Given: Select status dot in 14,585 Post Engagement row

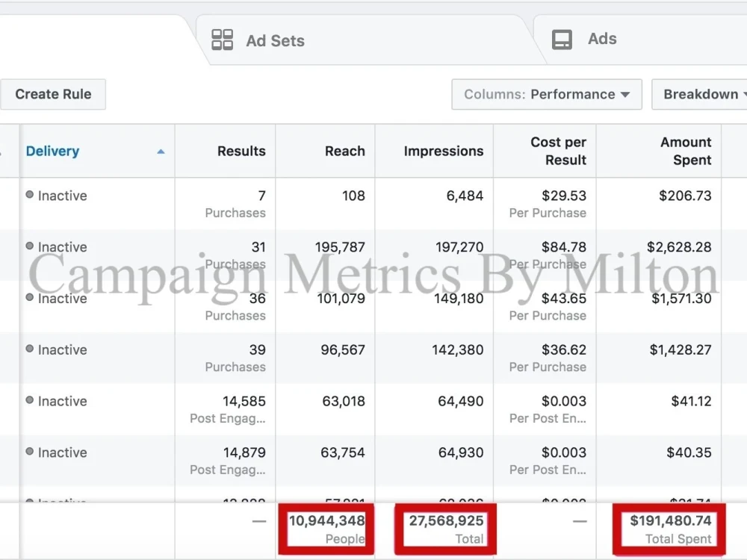Looking at the screenshot, I should tap(30, 400).
